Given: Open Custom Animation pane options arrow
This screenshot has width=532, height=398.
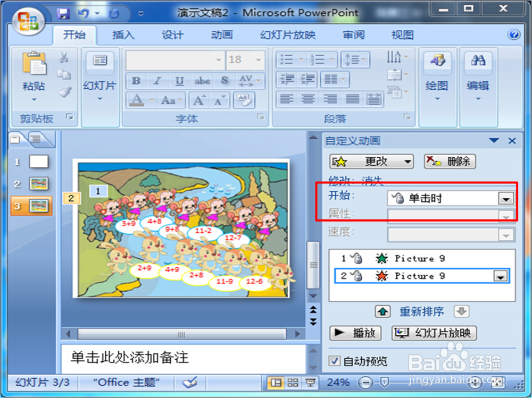Looking at the screenshot, I should coord(494,140).
